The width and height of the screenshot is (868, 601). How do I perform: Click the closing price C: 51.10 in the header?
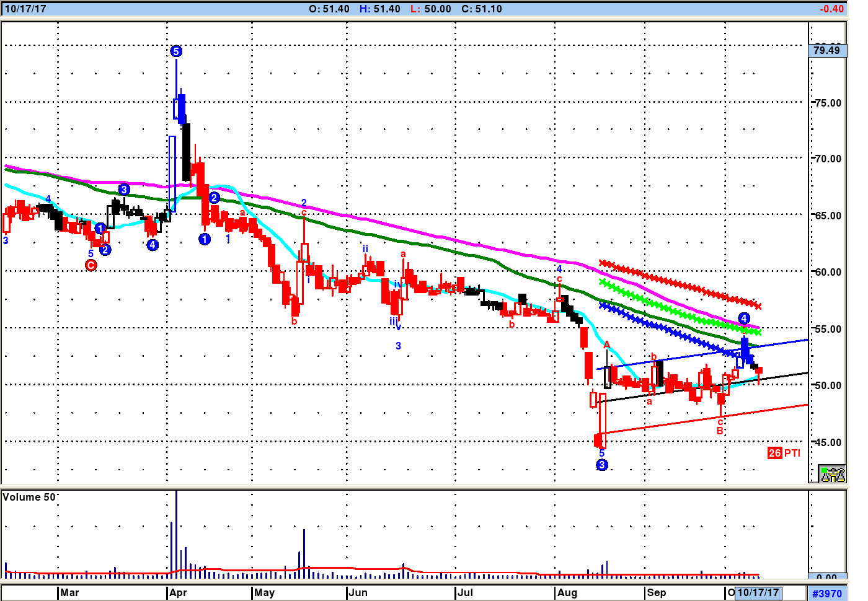(x=482, y=9)
